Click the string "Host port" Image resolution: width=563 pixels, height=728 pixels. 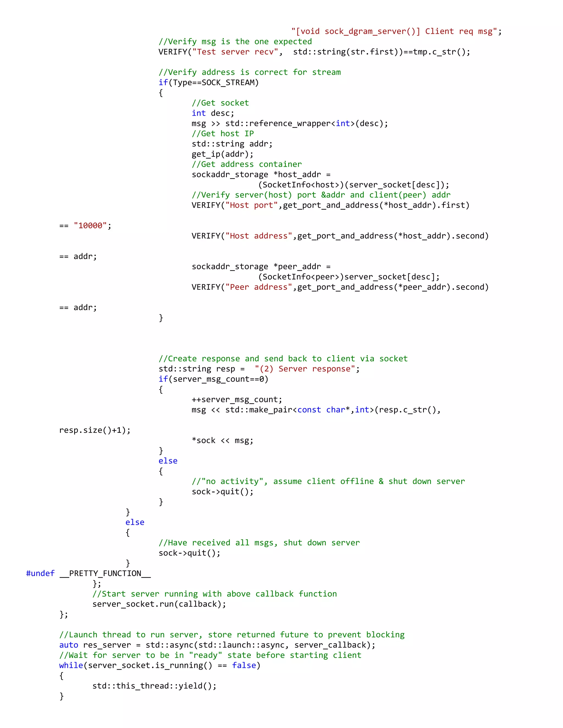pos(252,205)
